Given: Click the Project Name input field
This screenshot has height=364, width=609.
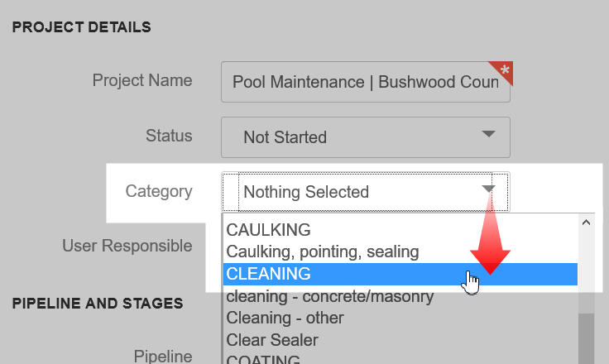Looking at the screenshot, I should [x=366, y=82].
